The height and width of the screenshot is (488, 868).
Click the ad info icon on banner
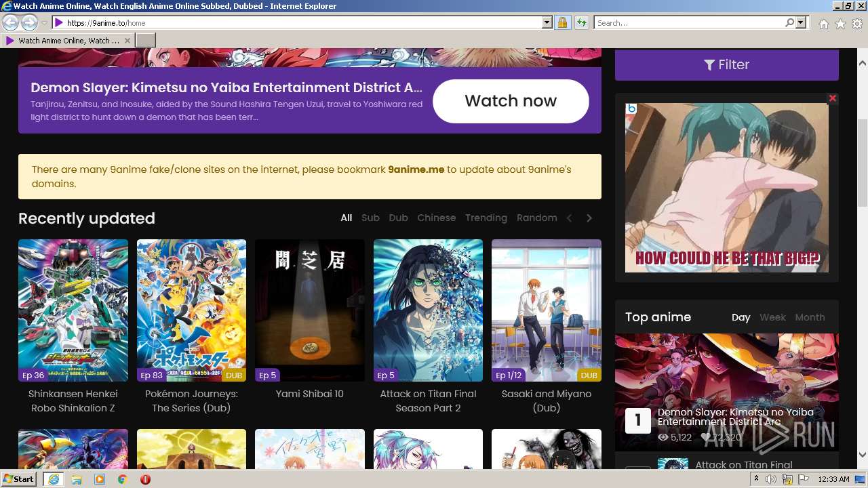point(631,108)
